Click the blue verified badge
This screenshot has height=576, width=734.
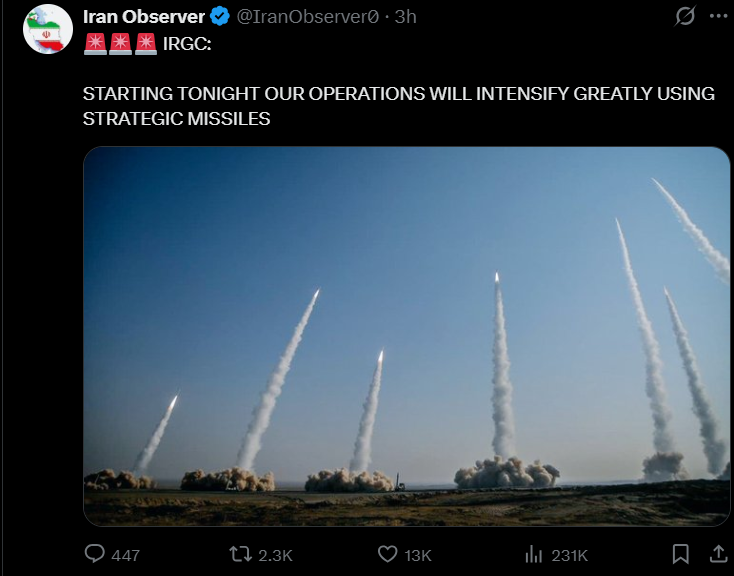coord(220,16)
